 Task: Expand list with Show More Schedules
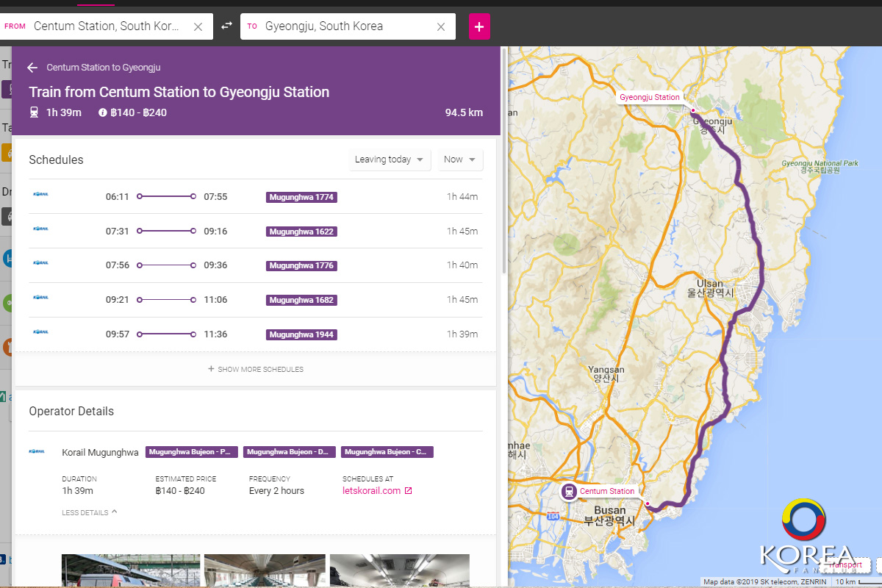(255, 369)
